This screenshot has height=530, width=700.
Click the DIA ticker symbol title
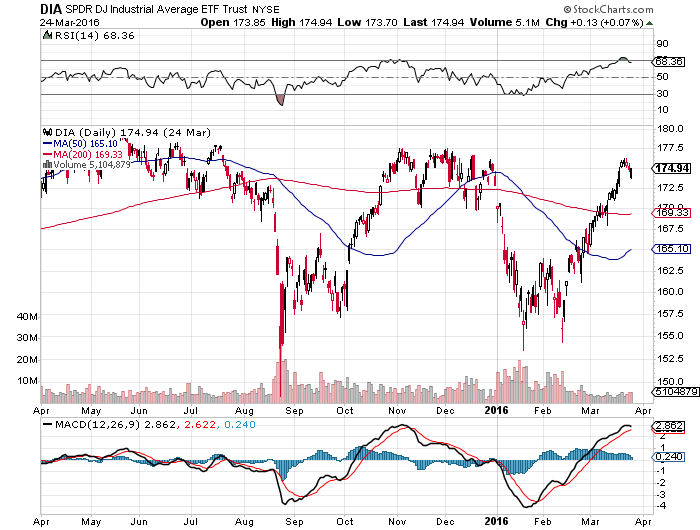point(51,9)
